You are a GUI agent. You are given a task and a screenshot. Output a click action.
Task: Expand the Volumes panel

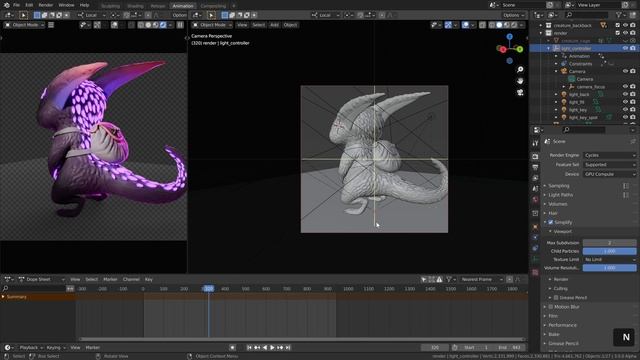[558, 204]
